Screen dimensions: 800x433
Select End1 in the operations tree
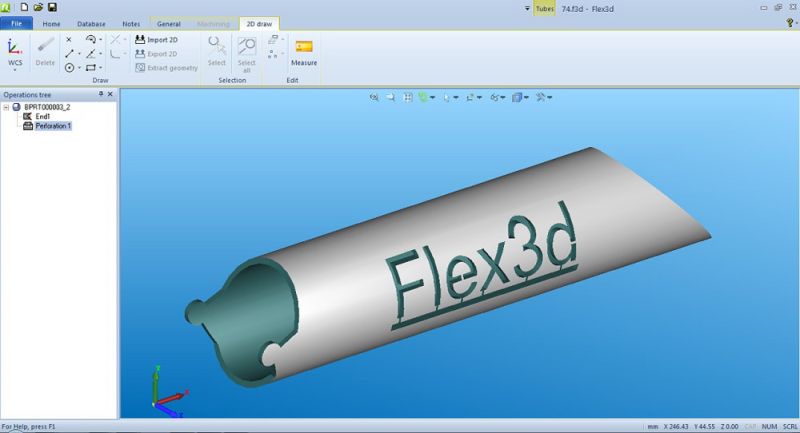pos(42,116)
